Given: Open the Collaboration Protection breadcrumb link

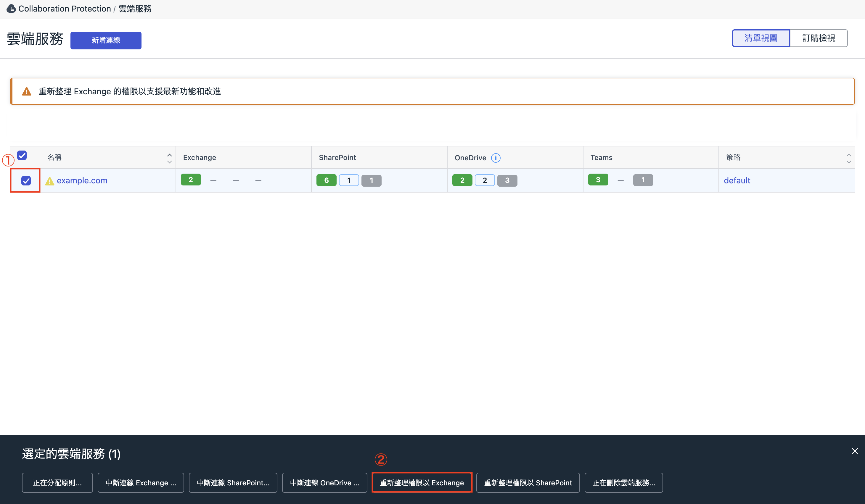Looking at the screenshot, I should click(x=65, y=9).
